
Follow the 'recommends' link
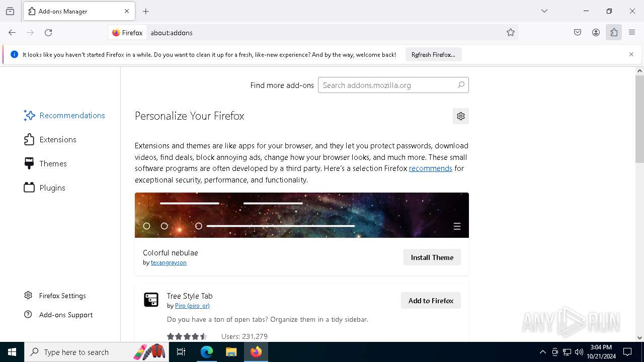(x=431, y=168)
